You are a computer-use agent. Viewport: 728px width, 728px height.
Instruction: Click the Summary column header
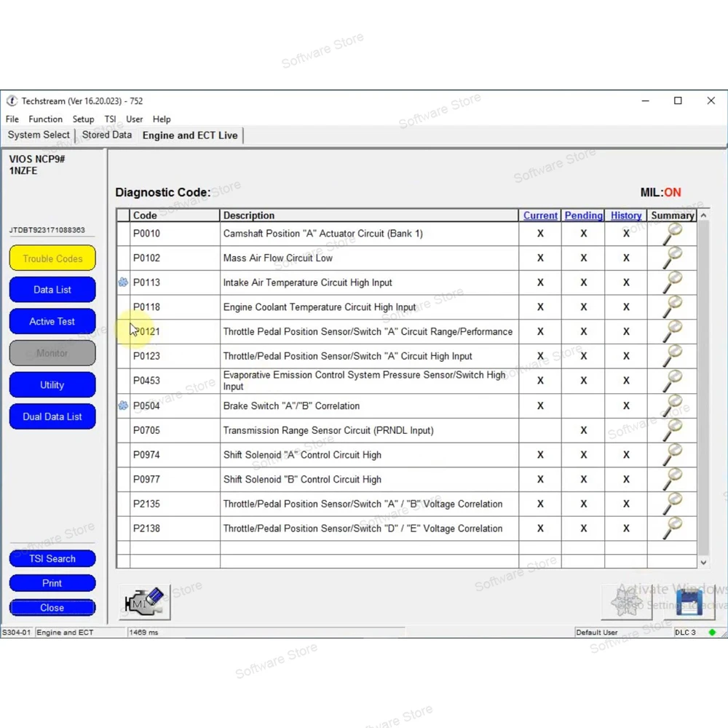coord(672,215)
